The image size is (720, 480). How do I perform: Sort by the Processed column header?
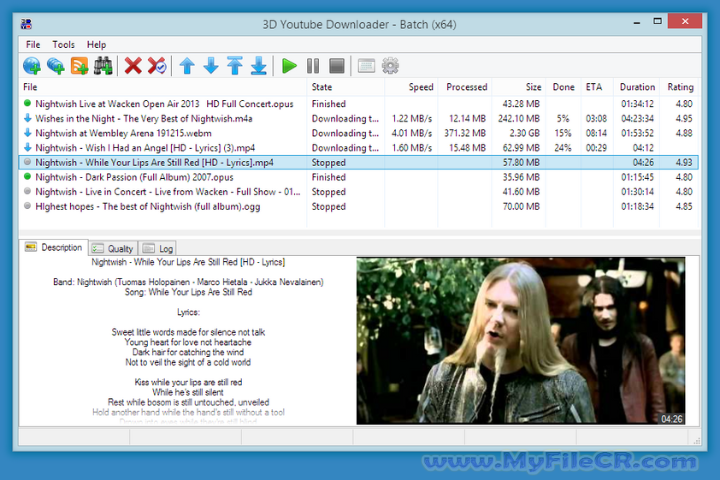tap(464, 87)
